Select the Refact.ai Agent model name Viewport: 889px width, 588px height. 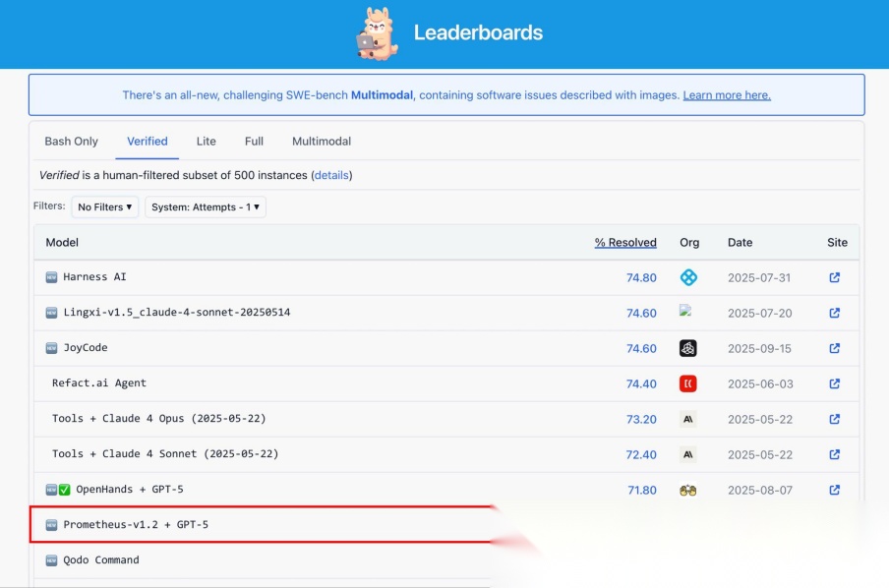pos(99,382)
